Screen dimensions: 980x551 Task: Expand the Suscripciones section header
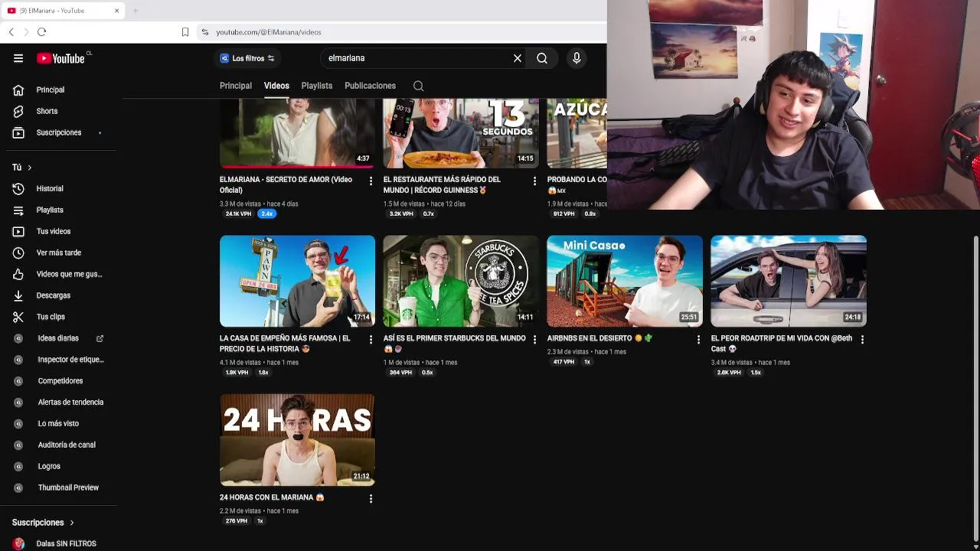pos(43,523)
